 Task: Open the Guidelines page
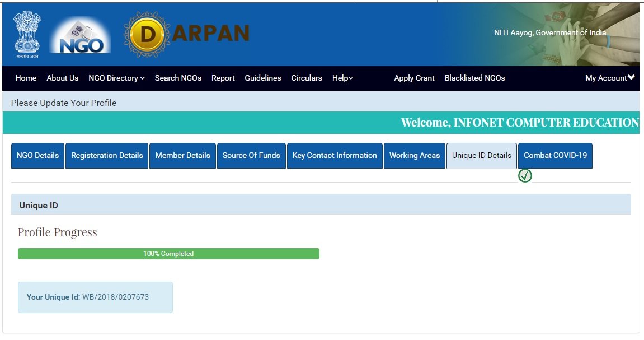pyautogui.click(x=262, y=78)
